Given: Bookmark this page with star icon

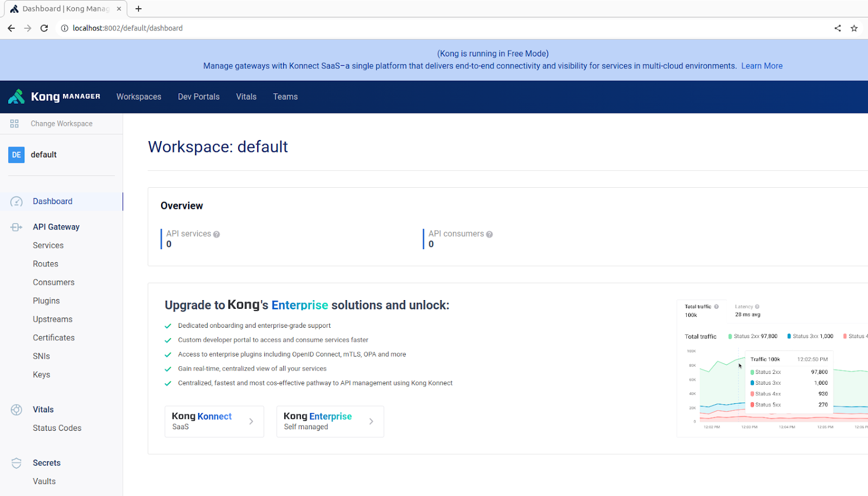Looking at the screenshot, I should pyautogui.click(x=854, y=28).
